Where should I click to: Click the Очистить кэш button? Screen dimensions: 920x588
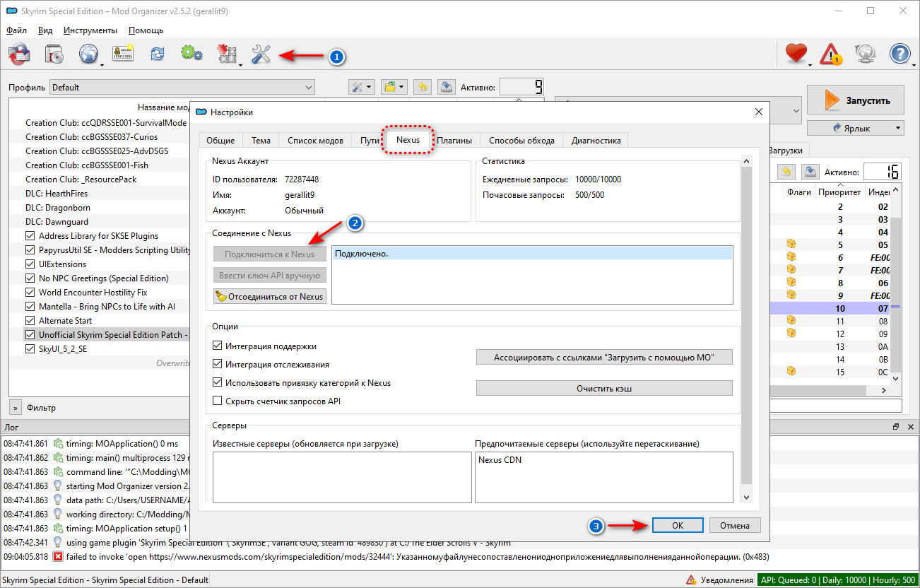click(x=604, y=389)
